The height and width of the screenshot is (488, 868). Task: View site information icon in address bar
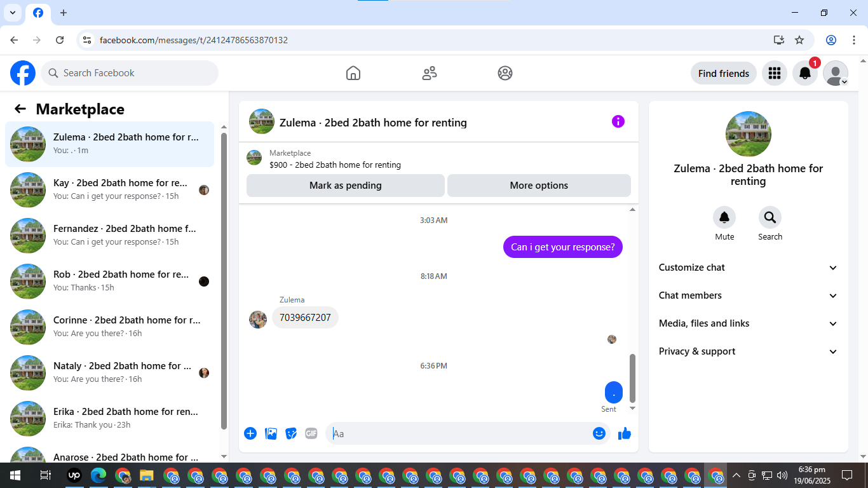pos(87,40)
